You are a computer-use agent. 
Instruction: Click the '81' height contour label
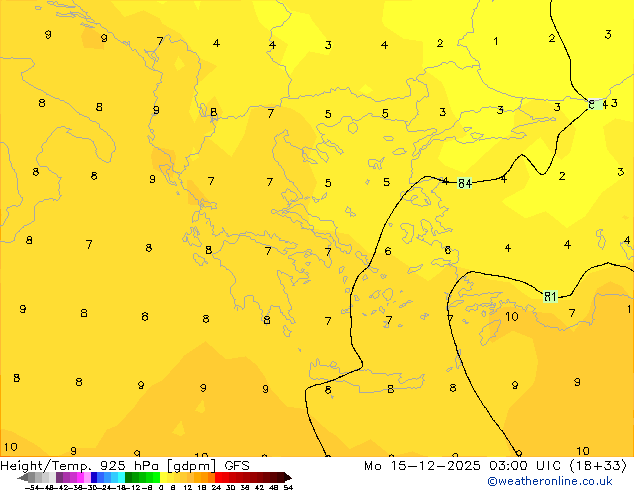coord(550,297)
